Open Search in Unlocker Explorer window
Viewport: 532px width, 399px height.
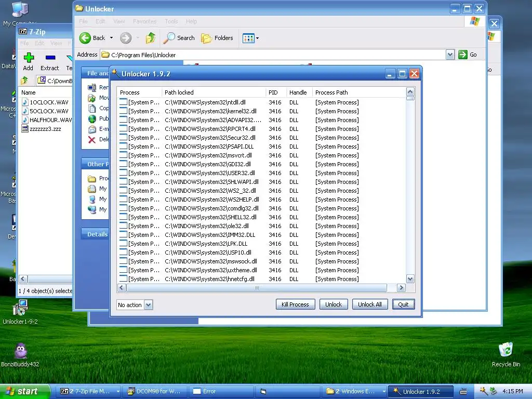pyautogui.click(x=179, y=38)
